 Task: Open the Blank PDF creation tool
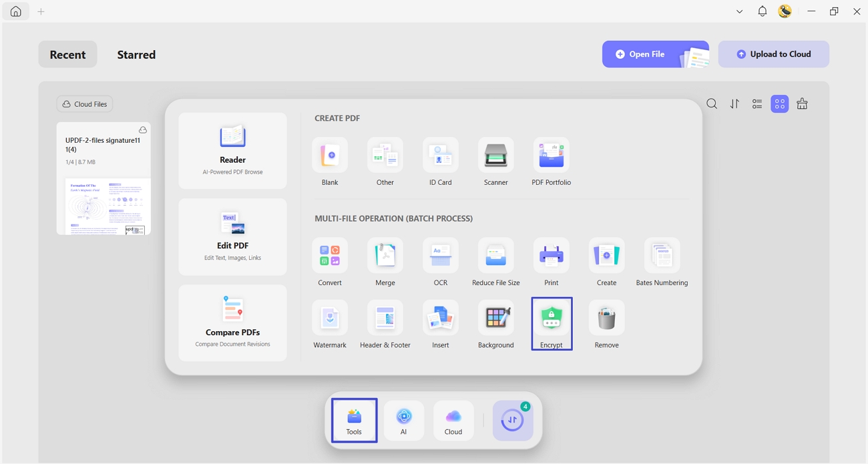coord(330,156)
